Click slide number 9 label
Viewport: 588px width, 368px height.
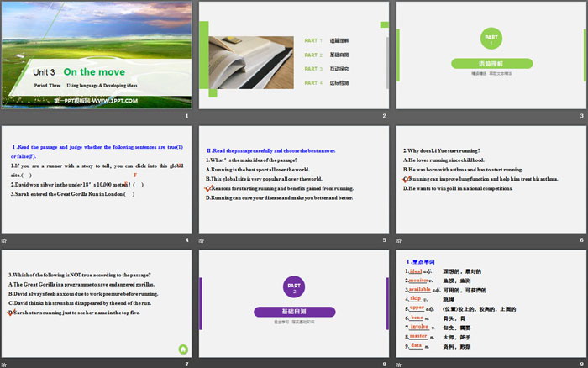pos(581,365)
